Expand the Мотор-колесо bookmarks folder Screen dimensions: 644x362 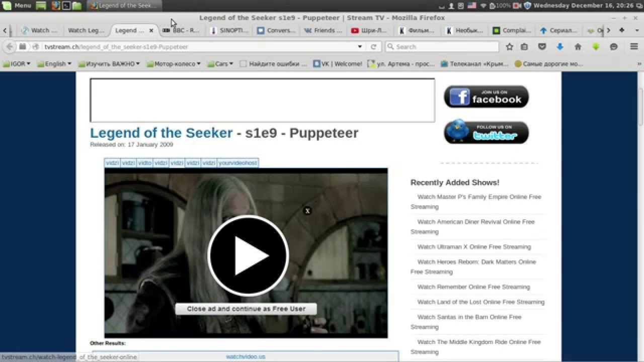pos(174,64)
